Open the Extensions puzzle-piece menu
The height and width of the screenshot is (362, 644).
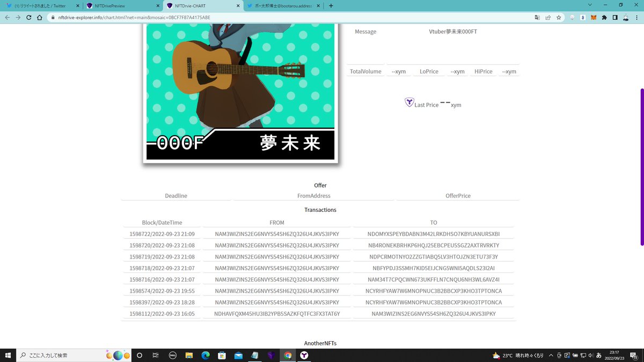(604, 17)
